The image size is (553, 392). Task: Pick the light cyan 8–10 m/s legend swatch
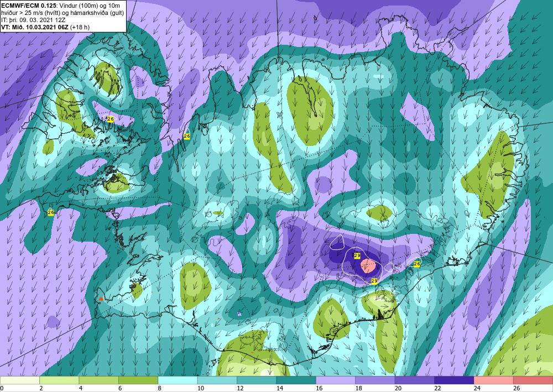(178, 380)
